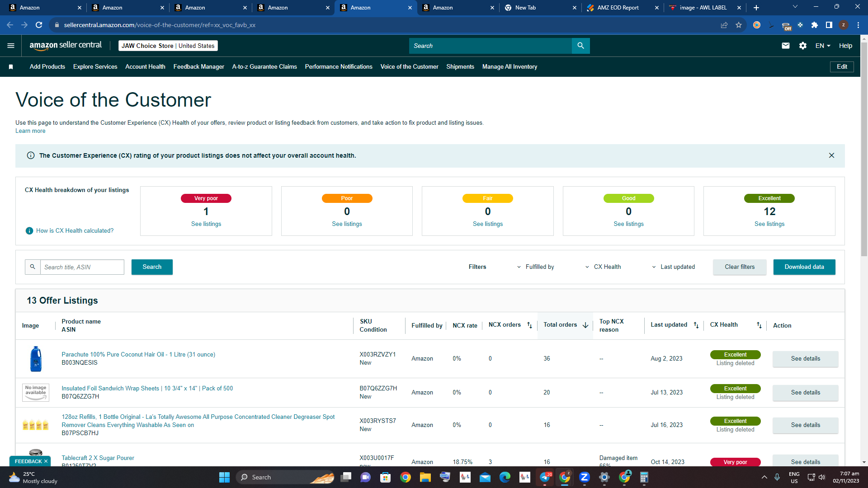Click the browser address bar URL
The image size is (868, 488).
[x=160, y=25]
